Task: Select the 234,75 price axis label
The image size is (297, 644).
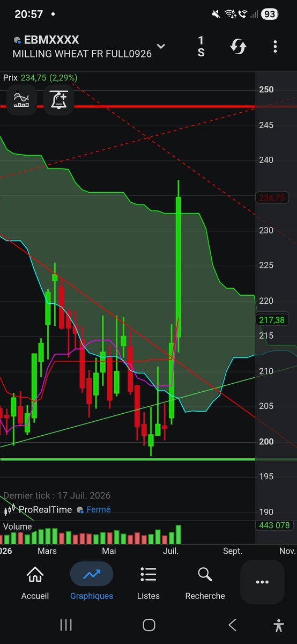Action: coord(272,198)
